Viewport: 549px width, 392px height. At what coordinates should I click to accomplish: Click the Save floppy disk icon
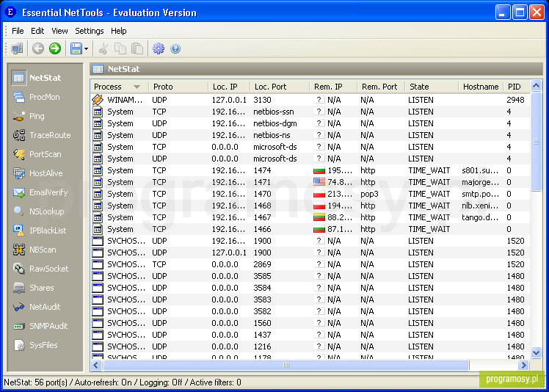click(76, 48)
